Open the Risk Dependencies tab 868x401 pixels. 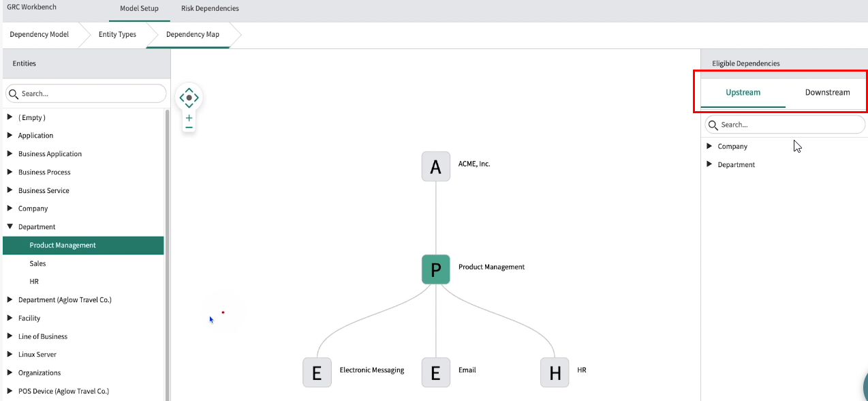pyautogui.click(x=210, y=9)
